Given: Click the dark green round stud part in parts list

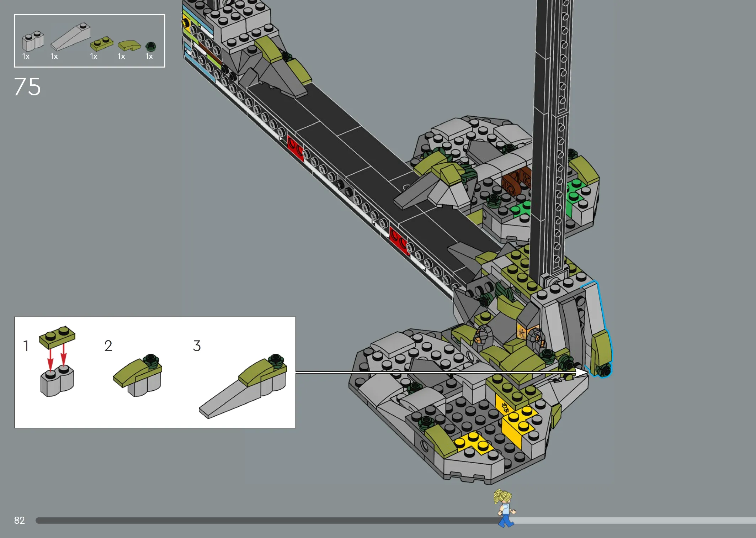Looking at the screenshot, I should click(151, 46).
